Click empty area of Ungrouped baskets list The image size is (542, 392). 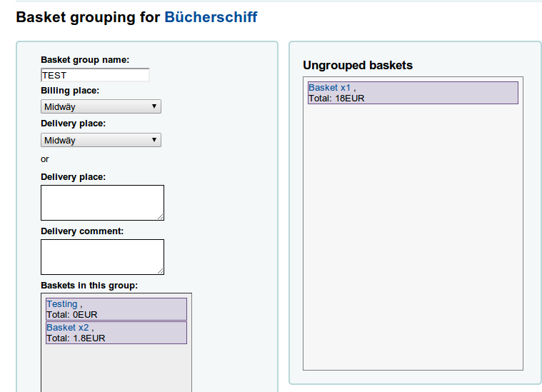pyautogui.click(x=413, y=236)
